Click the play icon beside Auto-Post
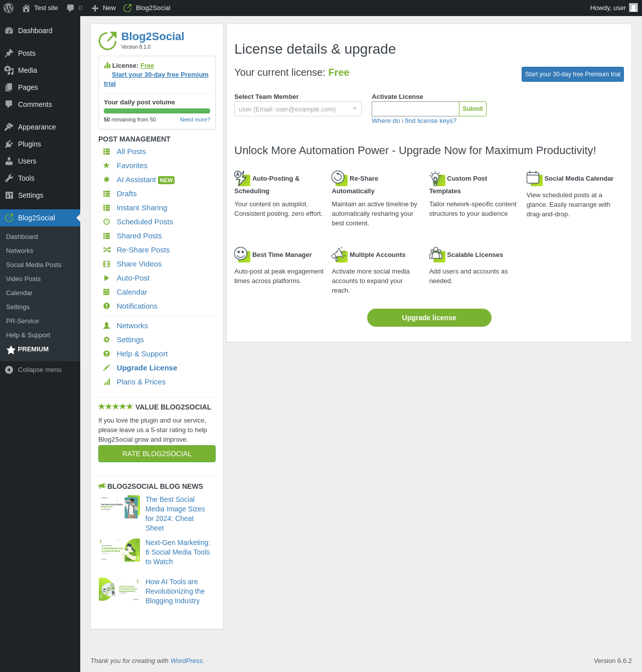Screen dimensions: 642x672 click(106, 278)
